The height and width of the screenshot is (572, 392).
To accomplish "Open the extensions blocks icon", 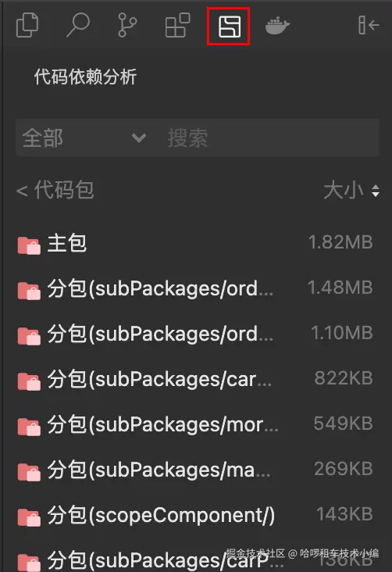I will click(x=177, y=25).
